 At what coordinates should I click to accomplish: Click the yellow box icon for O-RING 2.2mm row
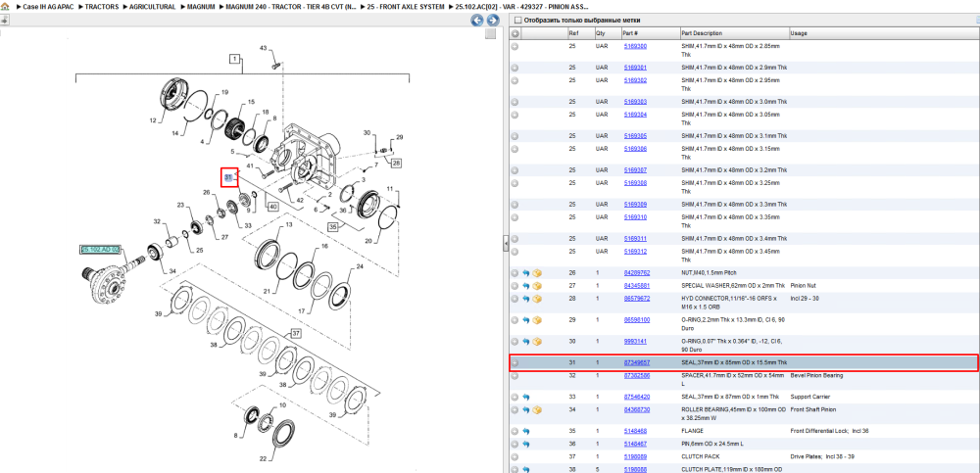[537, 320]
